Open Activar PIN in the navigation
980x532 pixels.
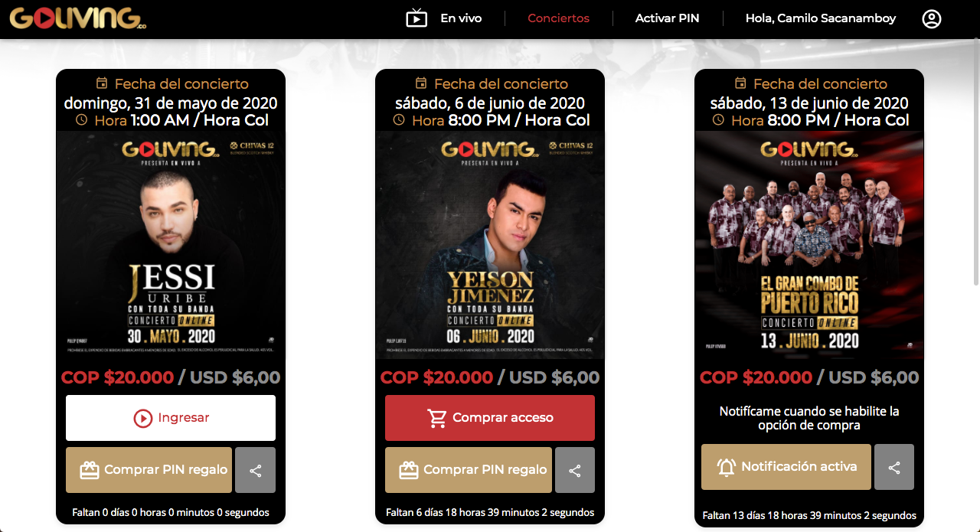tap(667, 18)
